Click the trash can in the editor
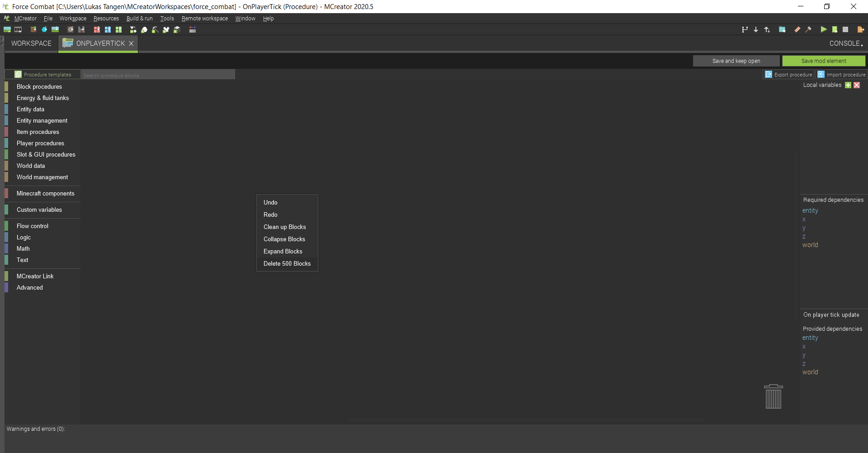This screenshot has width=868, height=453. pos(774,396)
